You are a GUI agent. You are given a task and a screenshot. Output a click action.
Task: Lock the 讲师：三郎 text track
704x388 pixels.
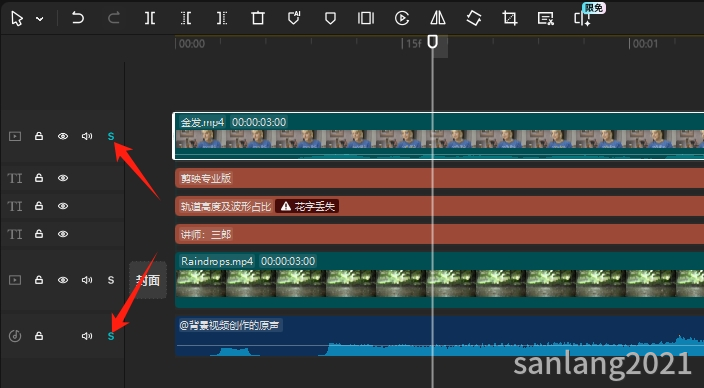point(39,234)
